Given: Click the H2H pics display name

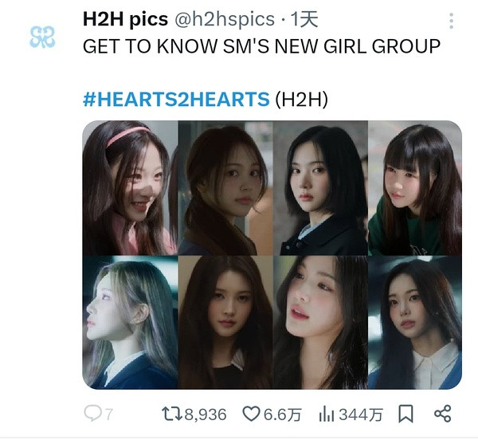Looking at the screenshot, I should (125, 19).
